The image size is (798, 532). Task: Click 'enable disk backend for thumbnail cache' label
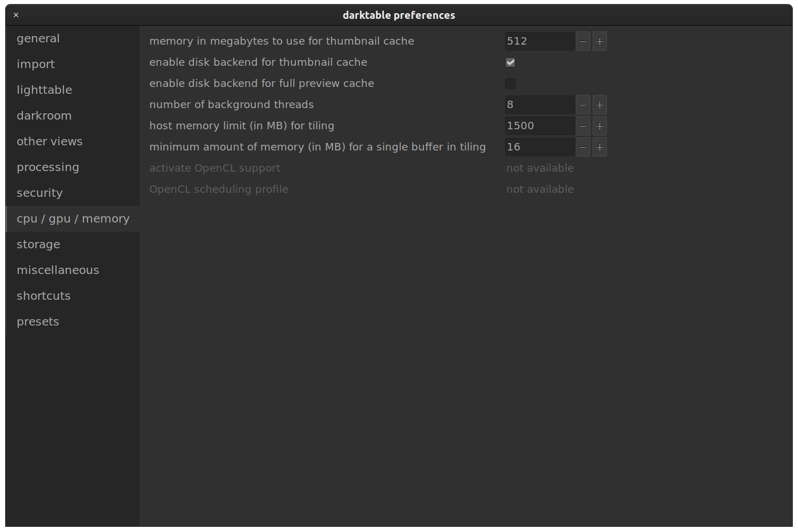click(x=258, y=62)
